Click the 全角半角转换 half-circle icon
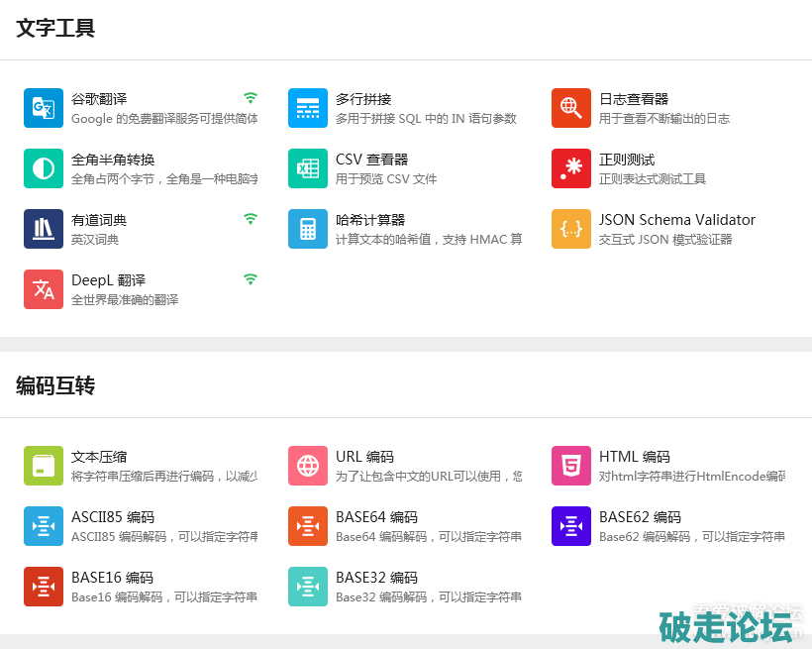Image resolution: width=812 pixels, height=649 pixels. point(44,168)
